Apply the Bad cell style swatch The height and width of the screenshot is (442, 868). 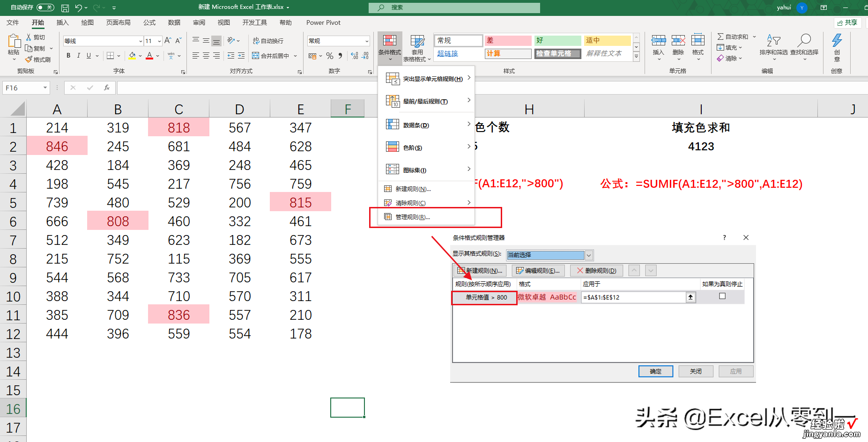(508, 40)
